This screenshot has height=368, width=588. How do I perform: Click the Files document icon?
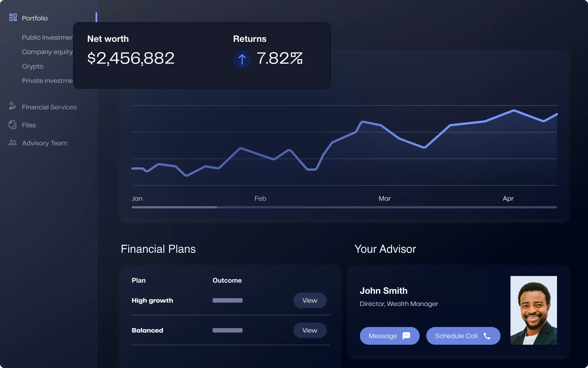12,124
